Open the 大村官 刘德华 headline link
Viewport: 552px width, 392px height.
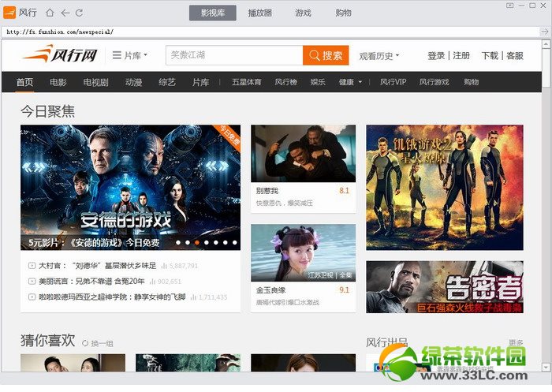97,266
